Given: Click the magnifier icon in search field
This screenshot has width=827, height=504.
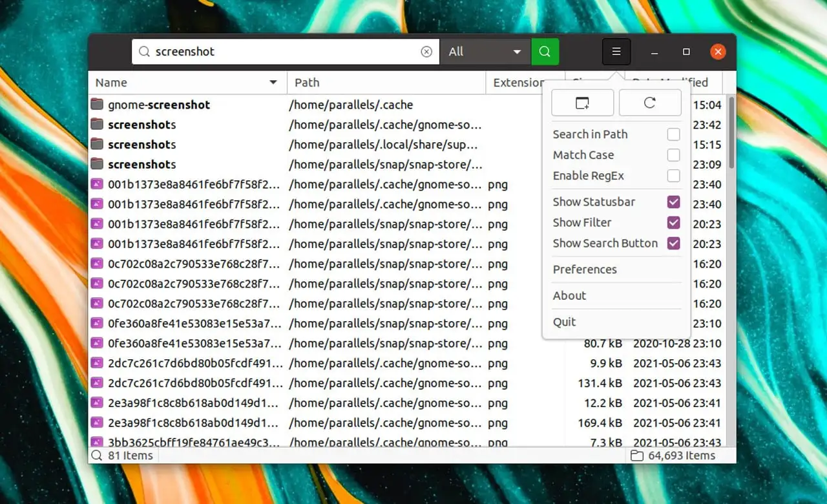Looking at the screenshot, I should pyautogui.click(x=145, y=52).
